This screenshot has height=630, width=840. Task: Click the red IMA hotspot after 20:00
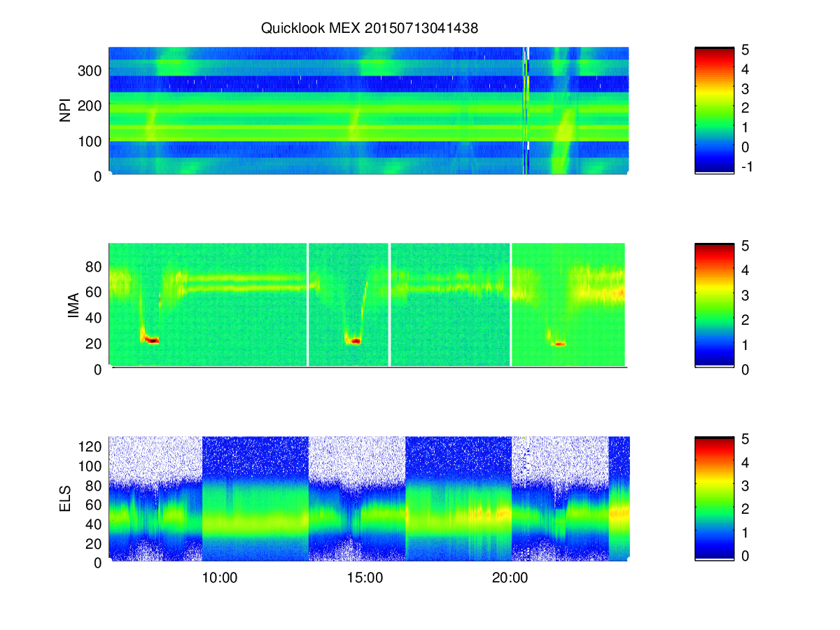[559, 344]
